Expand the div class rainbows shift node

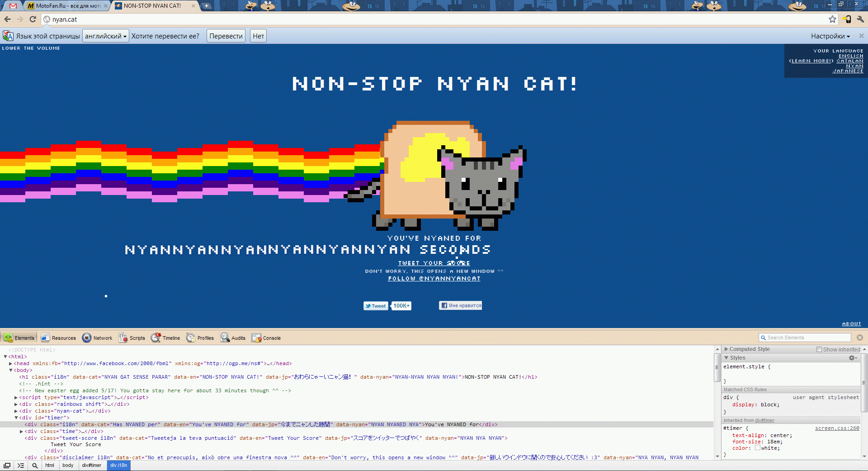[x=16, y=404]
